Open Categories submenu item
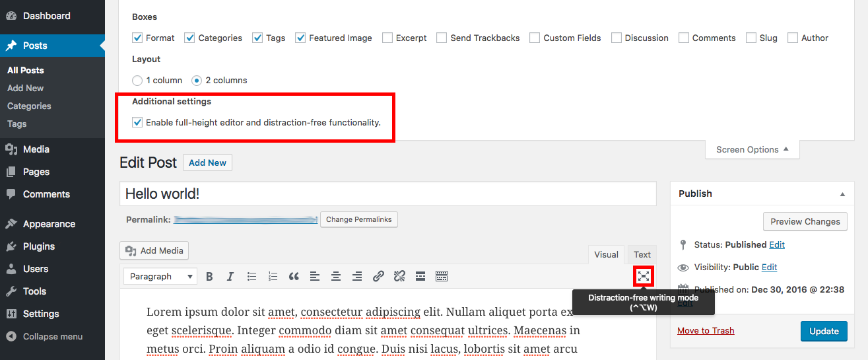The image size is (868, 360). (29, 106)
